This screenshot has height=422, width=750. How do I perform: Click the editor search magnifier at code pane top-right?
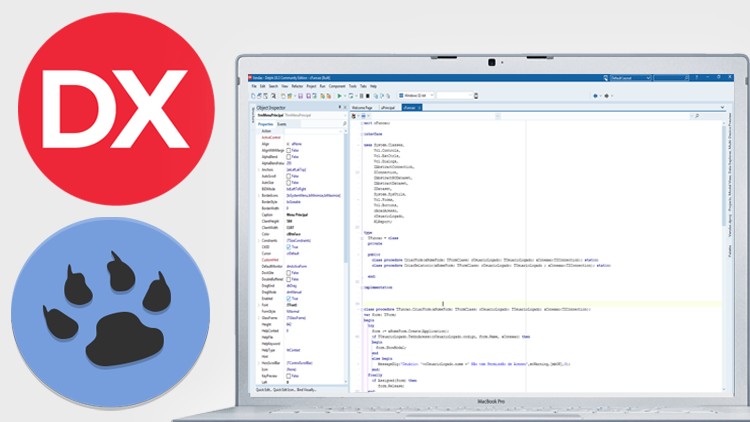pos(697,116)
